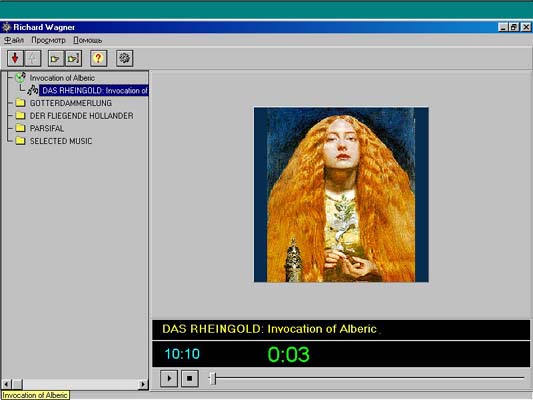Open the Помощь menu
This screenshot has height=400, width=533.
pyautogui.click(x=88, y=40)
